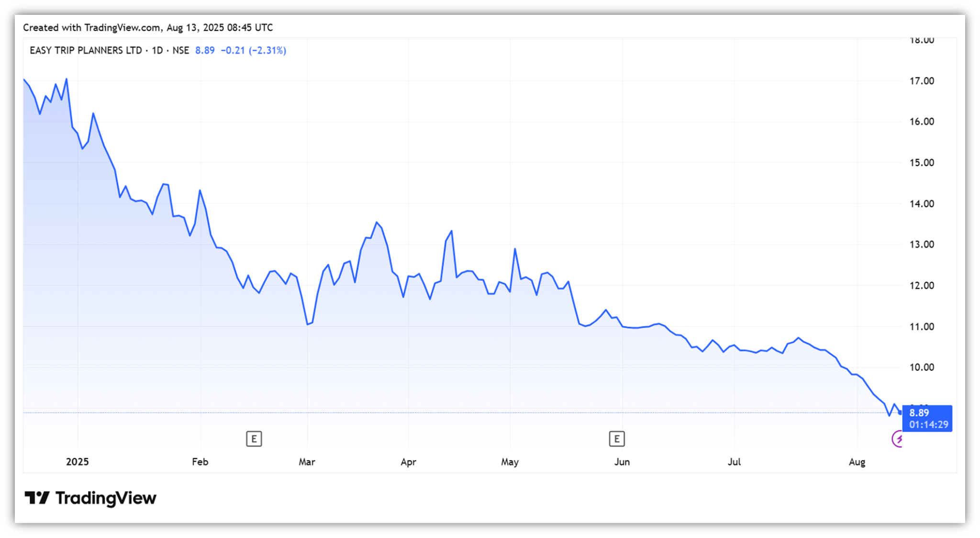Click the earnings E marker just before Jun
980x538 pixels.
point(616,438)
